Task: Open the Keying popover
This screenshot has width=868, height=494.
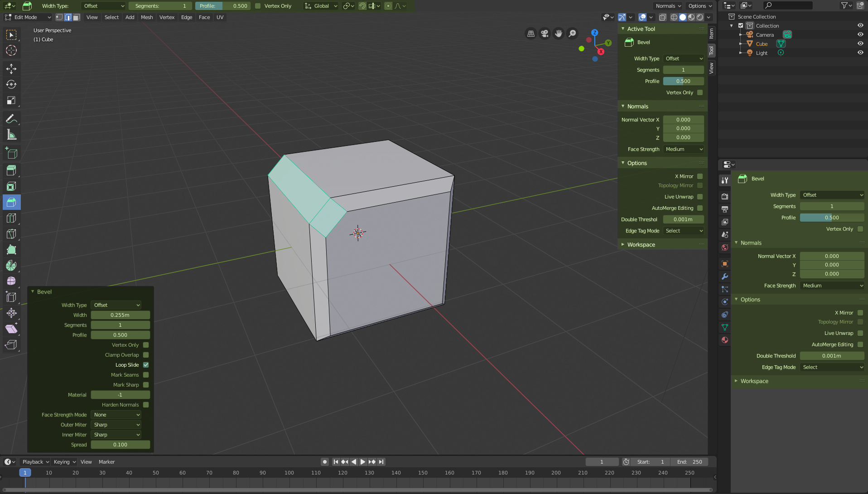Action: (64, 462)
